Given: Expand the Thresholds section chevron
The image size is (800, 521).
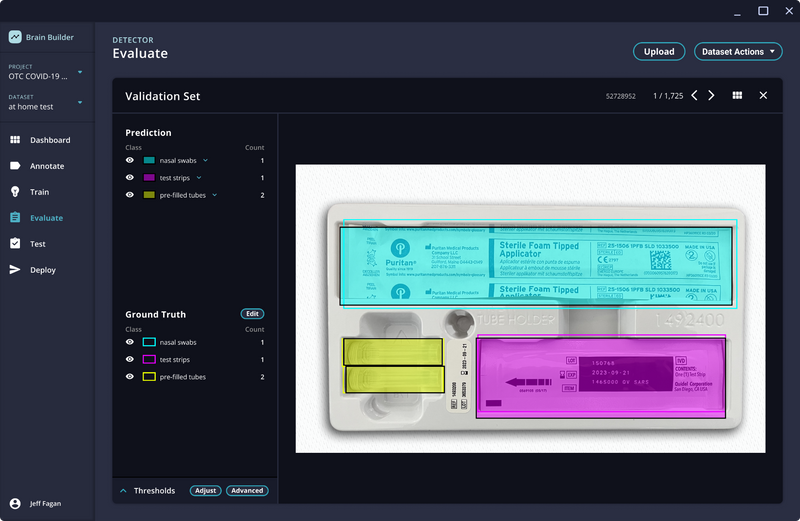Looking at the screenshot, I should click(x=123, y=491).
